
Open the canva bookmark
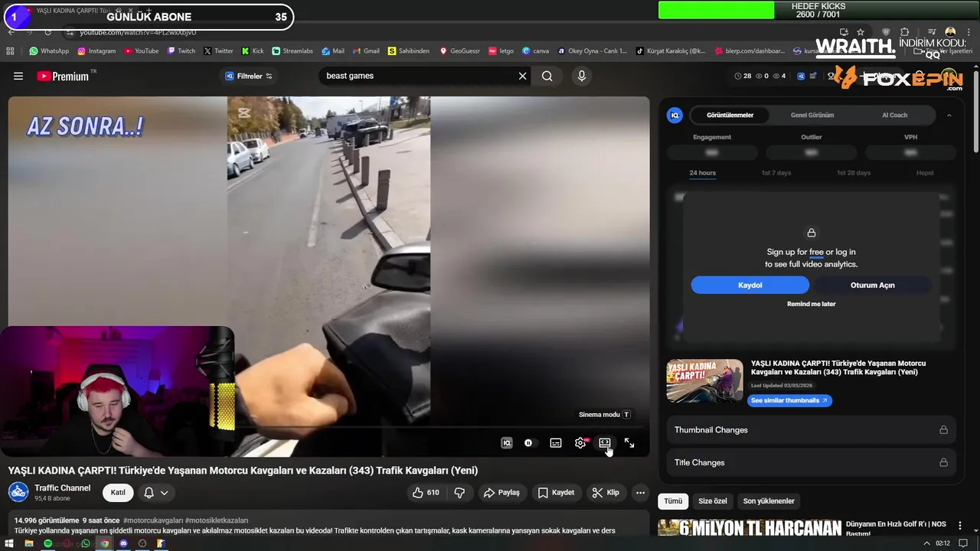pyautogui.click(x=535, y=51)
